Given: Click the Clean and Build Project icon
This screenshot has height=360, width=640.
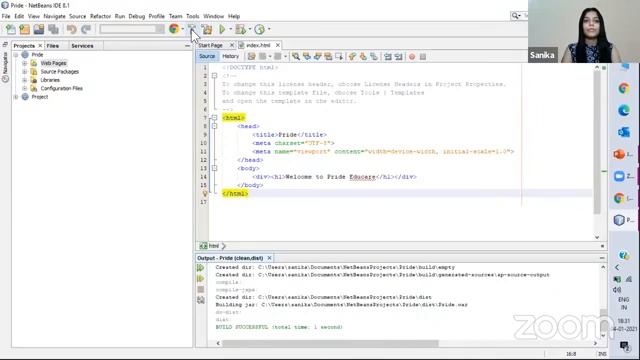Looking at the screenshot, I should (x=207, y=29).
